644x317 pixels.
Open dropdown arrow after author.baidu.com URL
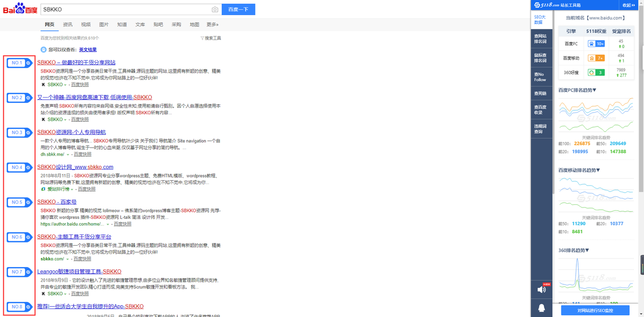click(108, 224)
